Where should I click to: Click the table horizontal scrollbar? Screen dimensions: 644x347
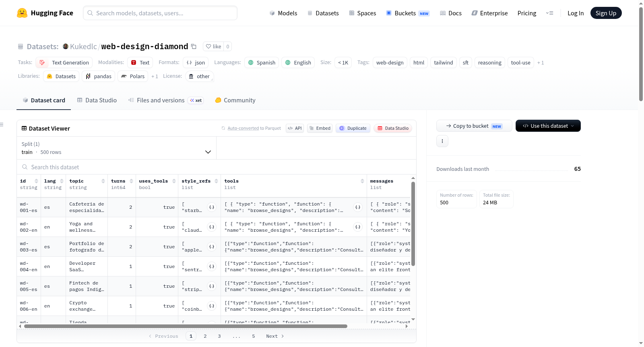point(186,326)
